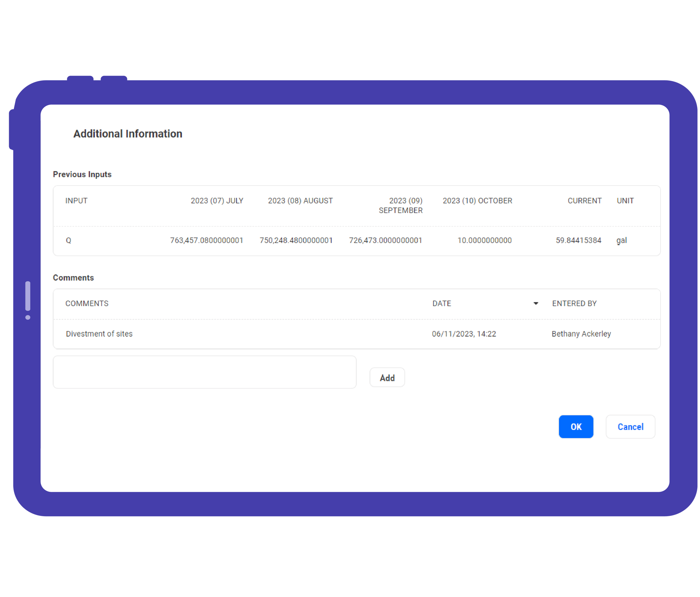Select the 2023 (08) AUGUST header
Image resolution: width=700 pixels, height=597 pixels.
(x=300, y=201)
